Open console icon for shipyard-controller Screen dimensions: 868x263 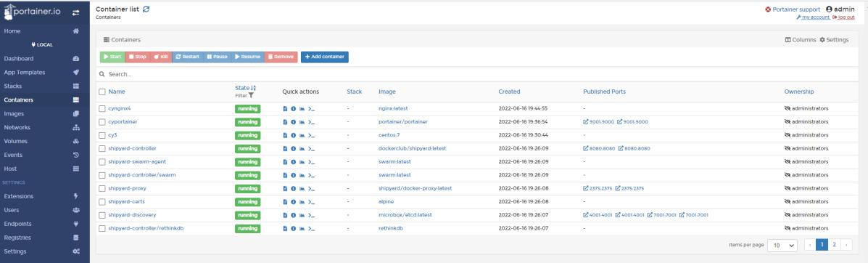[311, 149]
